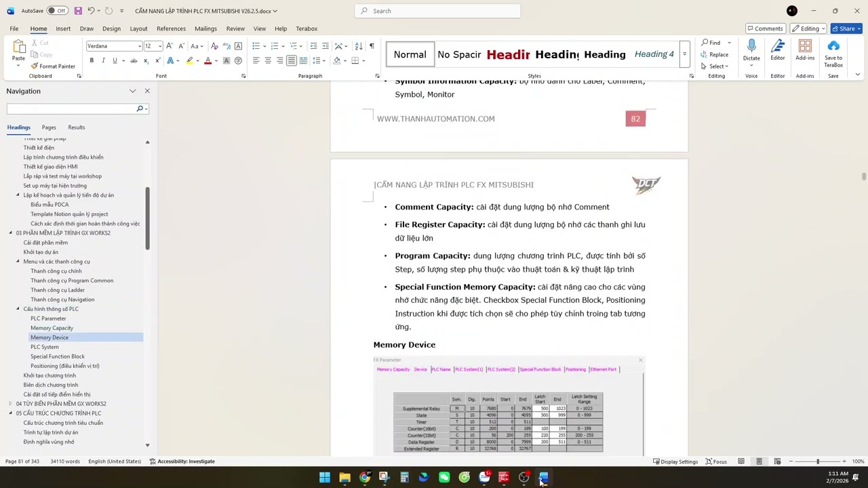Collapse 03 PHẦN MỀM LẬP TRÌNH GX WORKS2 heading
This screenshot has height=488, width=868.
pos(11,233)
